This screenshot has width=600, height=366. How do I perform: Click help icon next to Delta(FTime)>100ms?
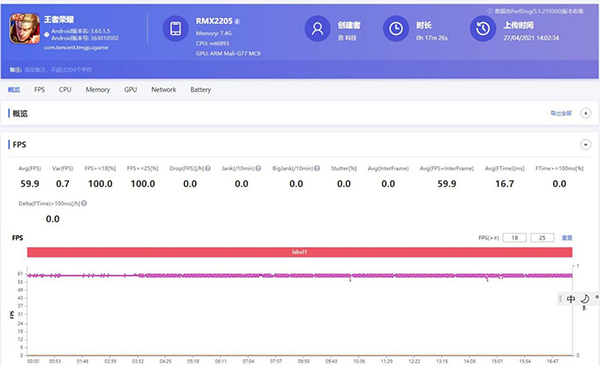[x=84, y=203]
